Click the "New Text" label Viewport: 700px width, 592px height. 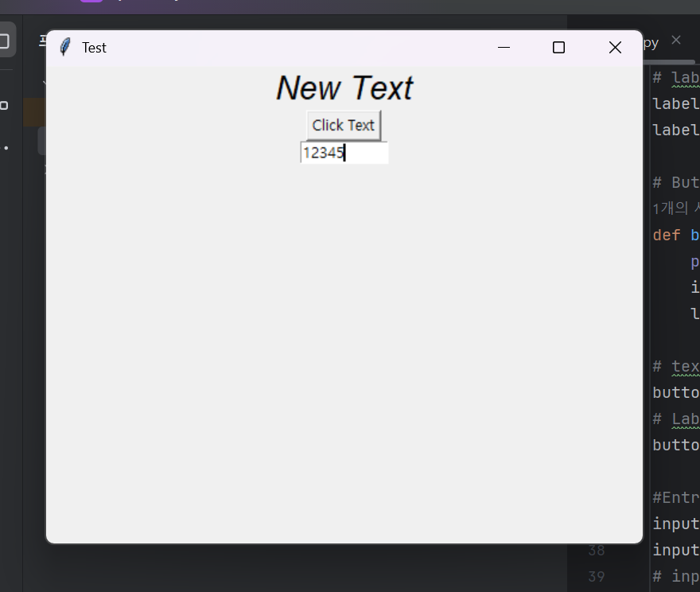point(344,88)
